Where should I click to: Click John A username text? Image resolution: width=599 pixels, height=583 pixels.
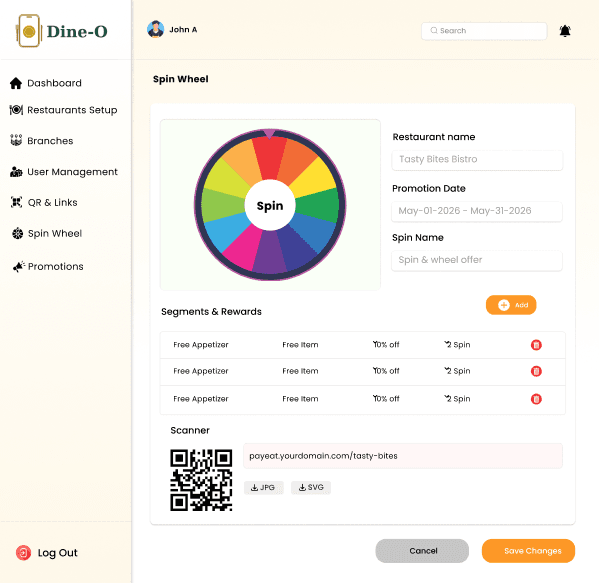point(183,30)
